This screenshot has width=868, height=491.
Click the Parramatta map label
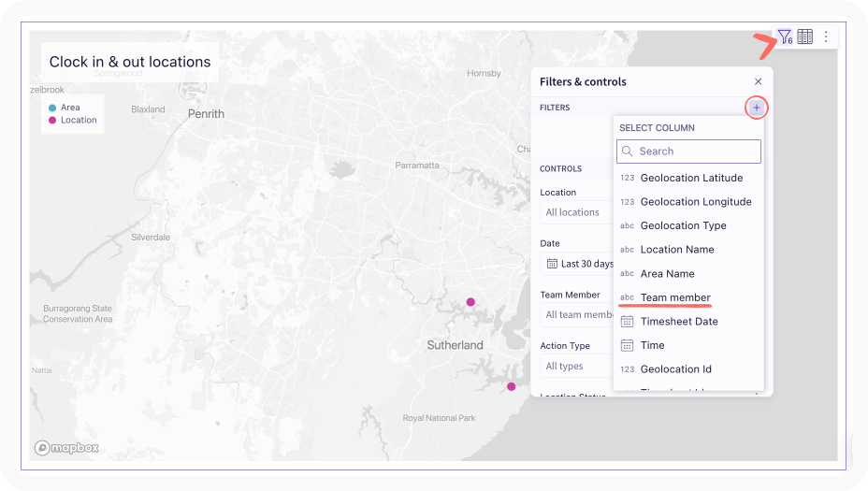417,165
